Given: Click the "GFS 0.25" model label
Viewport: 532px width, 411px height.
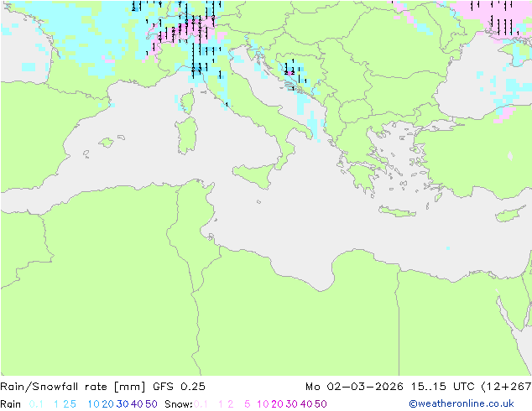Looking at the screenshot, I should point(179,387).
